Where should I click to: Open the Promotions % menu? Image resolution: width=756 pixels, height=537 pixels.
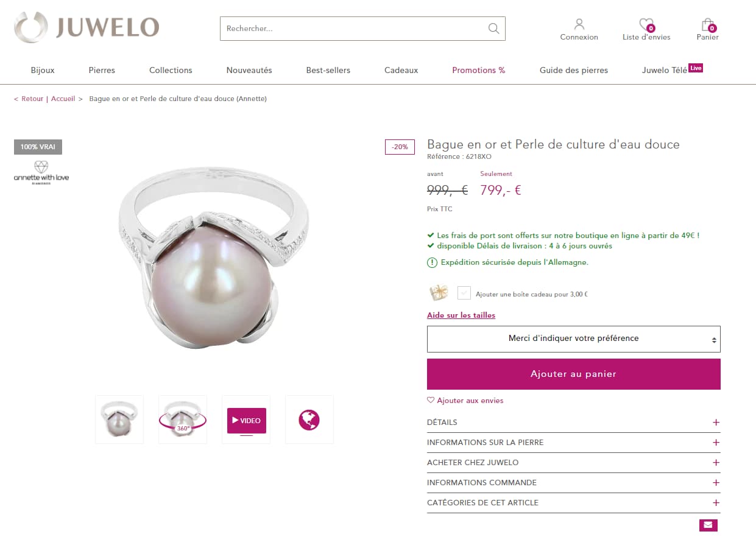[479, 70]
